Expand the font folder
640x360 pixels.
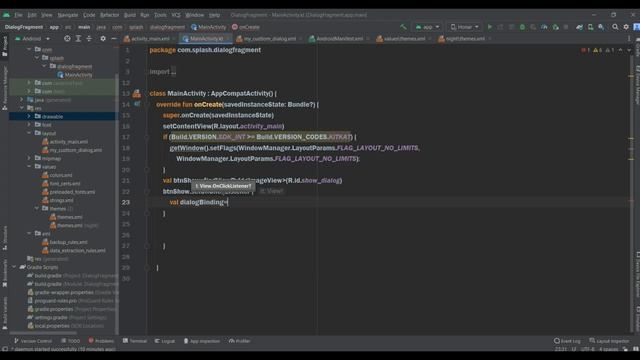click(29, 124)
